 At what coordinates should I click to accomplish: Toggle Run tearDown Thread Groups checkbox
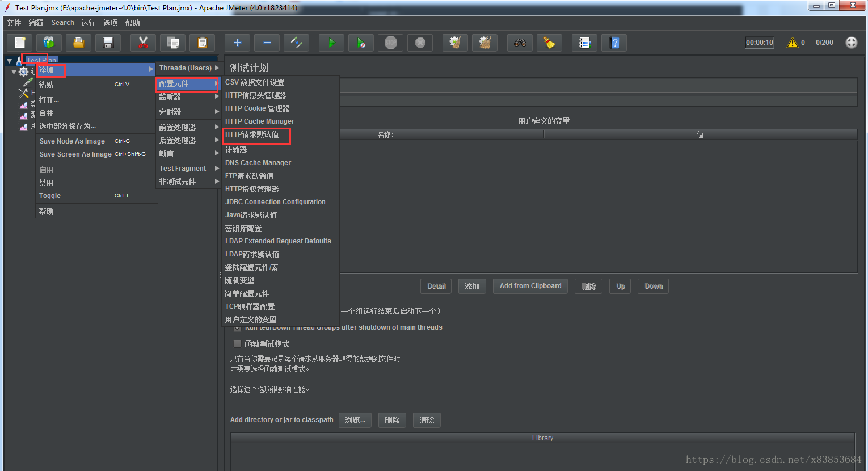pos(237,327)
